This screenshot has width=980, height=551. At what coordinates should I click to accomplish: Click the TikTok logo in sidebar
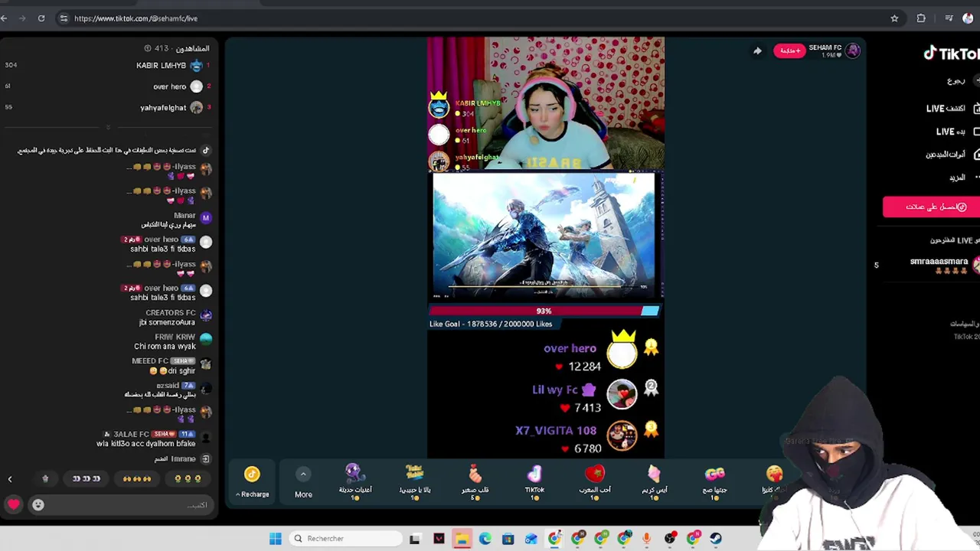[x=951, y=54]
